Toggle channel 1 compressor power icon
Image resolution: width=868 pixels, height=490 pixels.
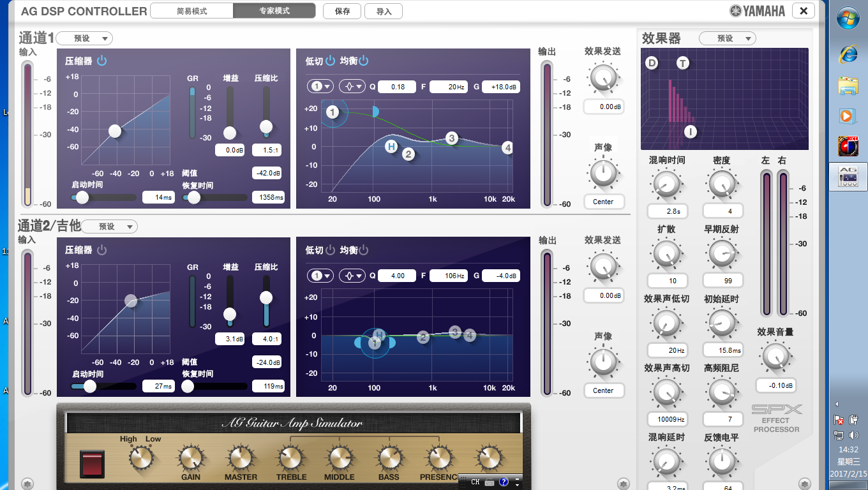click(102, 61)
